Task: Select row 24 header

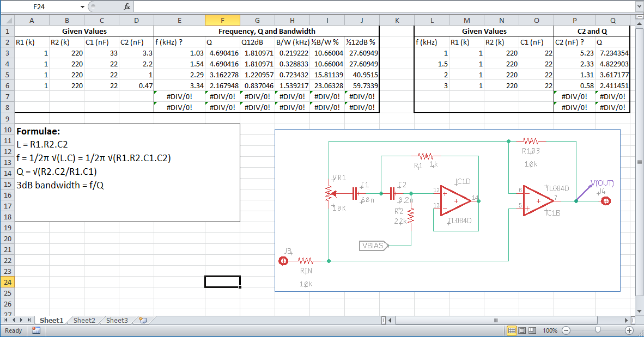Action: click(x=8, y=283)
